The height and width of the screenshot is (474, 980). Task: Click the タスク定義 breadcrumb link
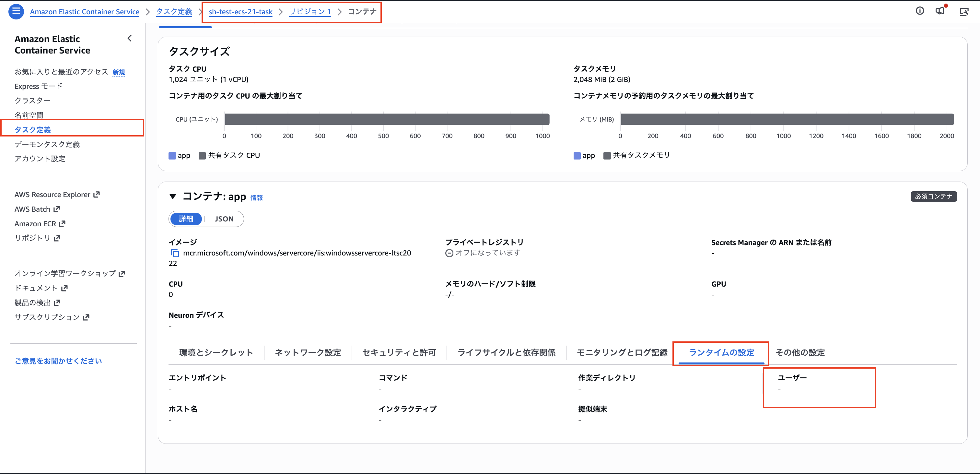pyautogui.click(x=174, y=11)
